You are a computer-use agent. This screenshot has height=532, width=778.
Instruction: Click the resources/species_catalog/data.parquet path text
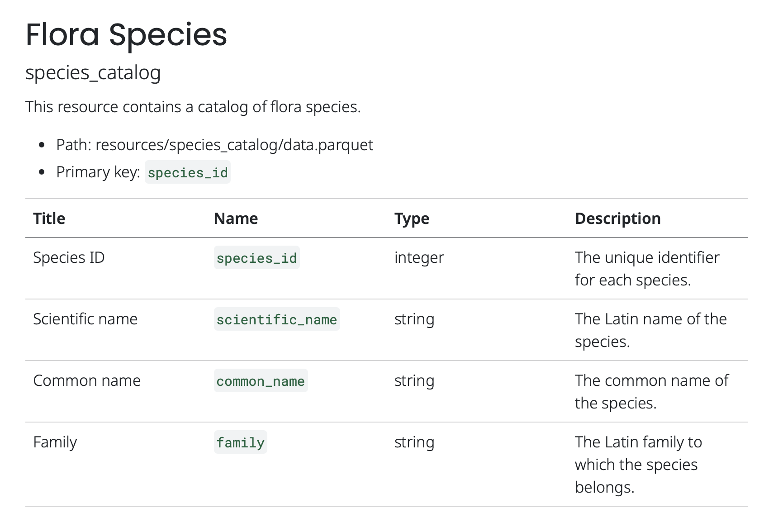click(235, 145)
